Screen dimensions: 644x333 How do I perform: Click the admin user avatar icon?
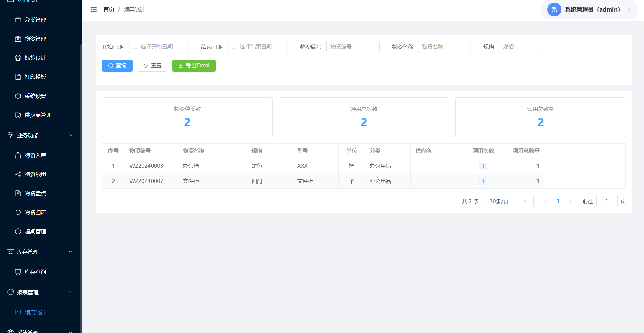(x=554, y=9)
